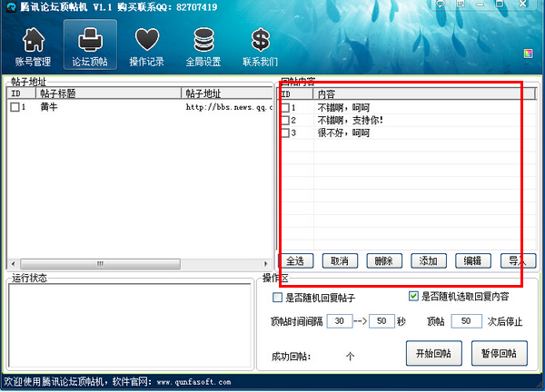545x392 pixels.
Task: Pause with 暂停回帖 button
Action: click(x=499, y=353)
